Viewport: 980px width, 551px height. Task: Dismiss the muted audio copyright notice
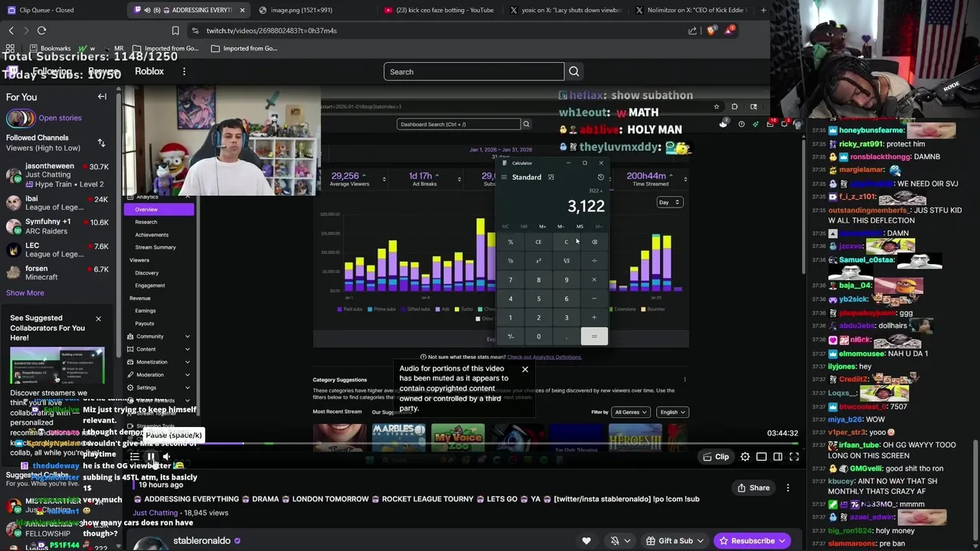pyautogui.click(x=525, y=370)
